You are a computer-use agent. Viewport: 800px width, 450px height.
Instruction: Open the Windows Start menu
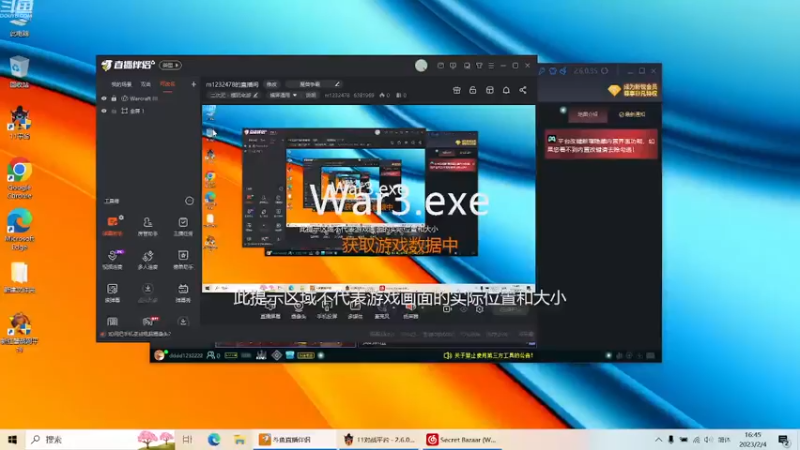coord(12,439)
